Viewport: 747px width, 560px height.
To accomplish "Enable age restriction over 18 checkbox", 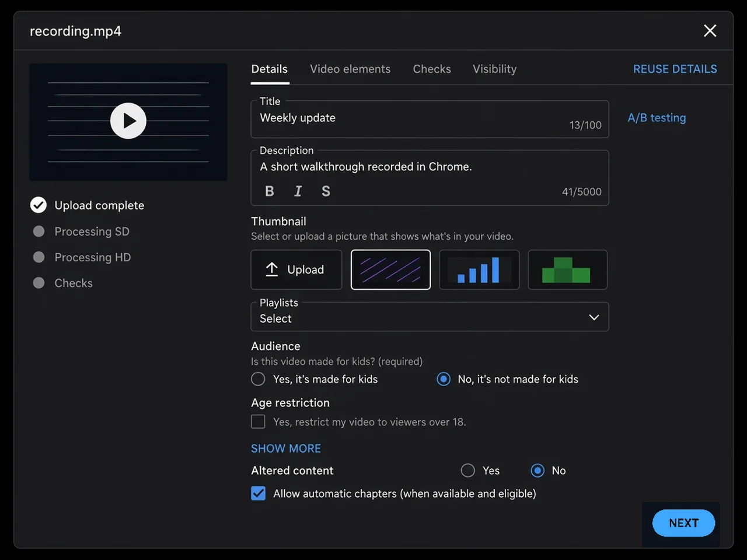I will click(x=258, y=421).
